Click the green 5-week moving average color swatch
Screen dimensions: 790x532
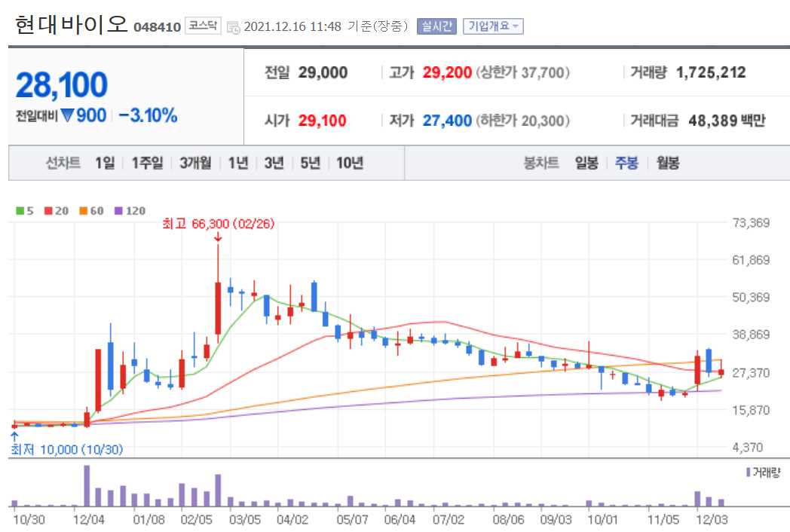pos(20,210)
